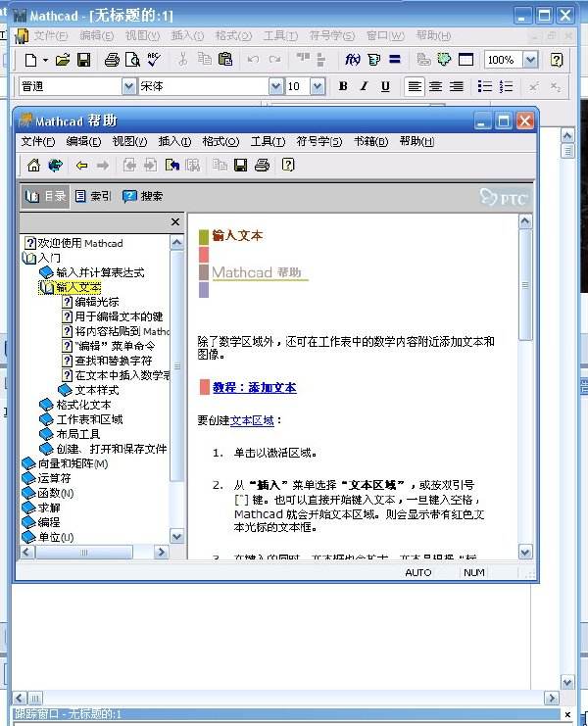Open 书籍(B) menu in Help window
The height and width of the screenshot is (726, 588).
(x=370, y=141)
